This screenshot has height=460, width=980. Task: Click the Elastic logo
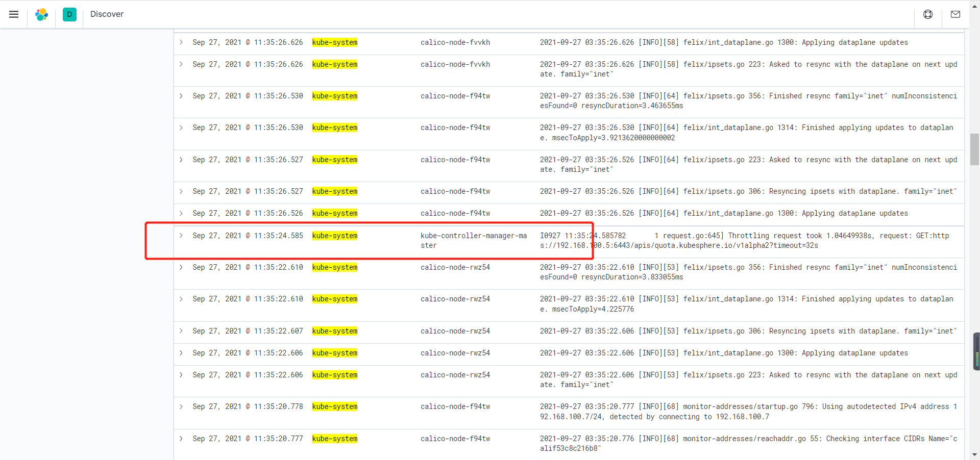coord(42,14)
